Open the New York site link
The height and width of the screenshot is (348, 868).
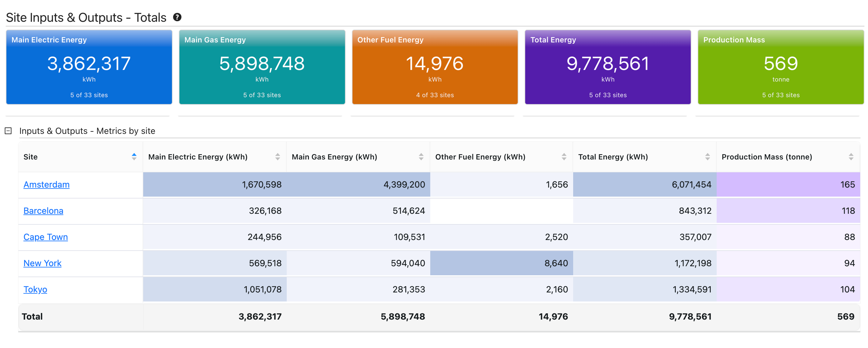coord(42,263)
